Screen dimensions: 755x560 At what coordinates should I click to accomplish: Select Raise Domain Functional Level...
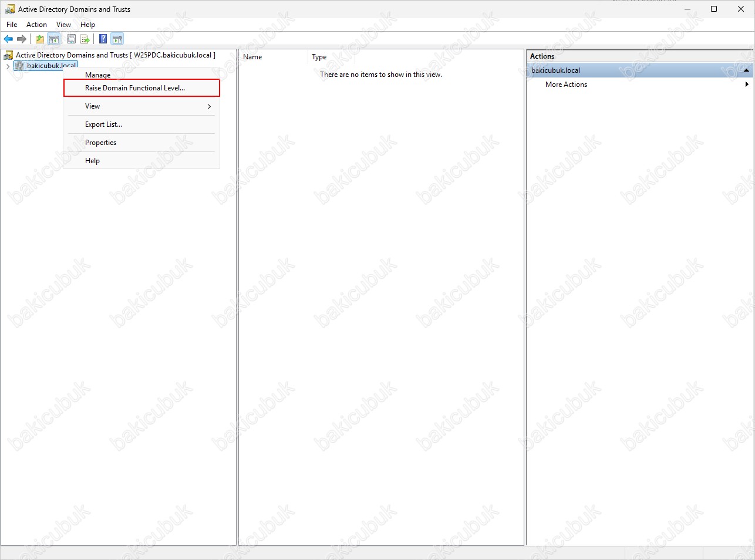pos(141,88)
